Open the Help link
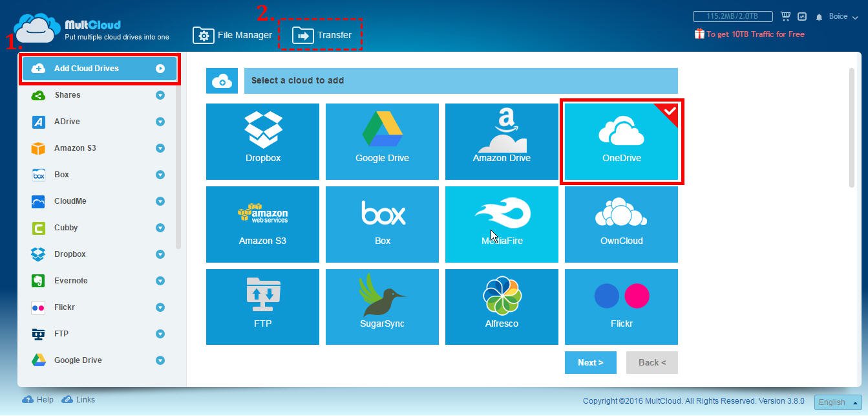Screen dimensions: 868x416 point(38,400)
